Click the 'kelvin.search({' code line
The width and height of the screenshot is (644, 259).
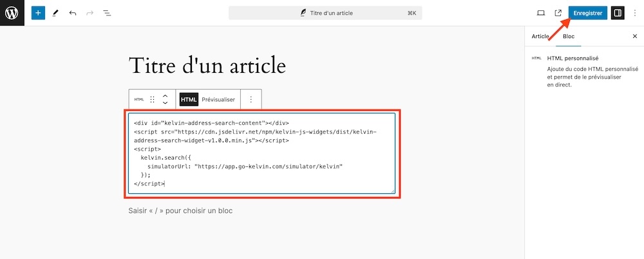coord(166,157)
